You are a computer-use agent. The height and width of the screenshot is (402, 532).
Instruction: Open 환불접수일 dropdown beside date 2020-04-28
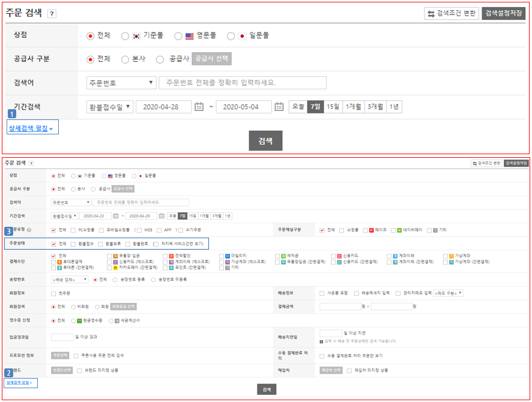click(x=110, y=107)
